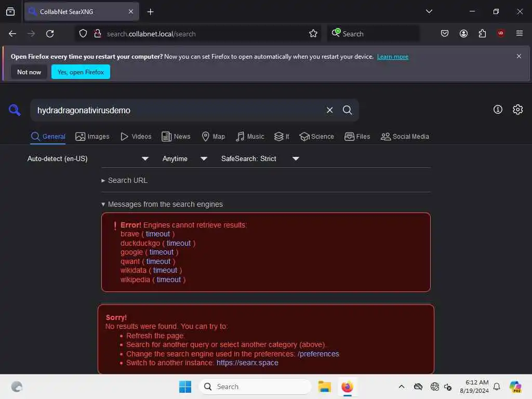532x399 pixels.
Task: Open the https://searx.space link
Action: [x=247, y=363]
